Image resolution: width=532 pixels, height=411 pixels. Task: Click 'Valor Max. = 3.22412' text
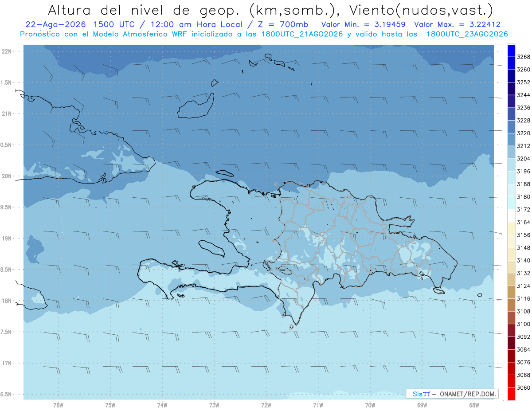[x=458, y=24]
